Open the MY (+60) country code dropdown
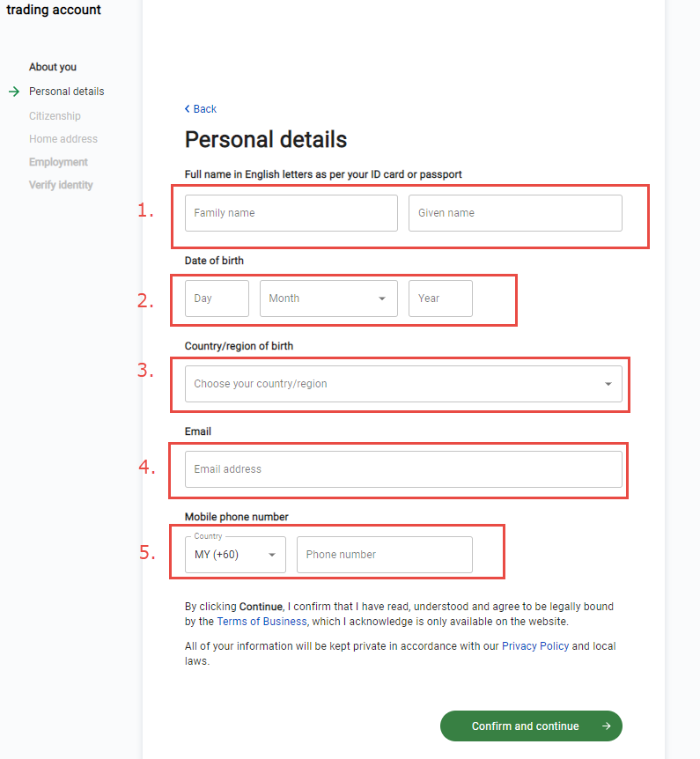Screen dimensions: 700x759 coord(235,555)
